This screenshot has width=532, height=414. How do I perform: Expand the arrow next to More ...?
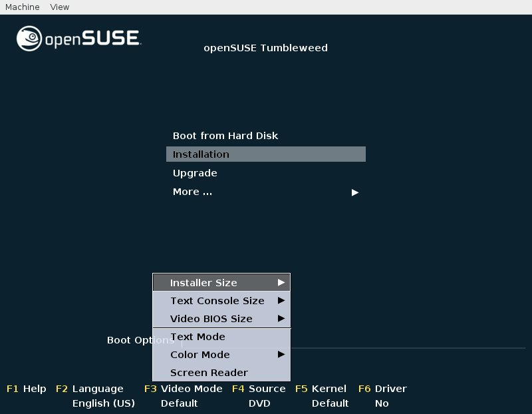pos(355,192)
